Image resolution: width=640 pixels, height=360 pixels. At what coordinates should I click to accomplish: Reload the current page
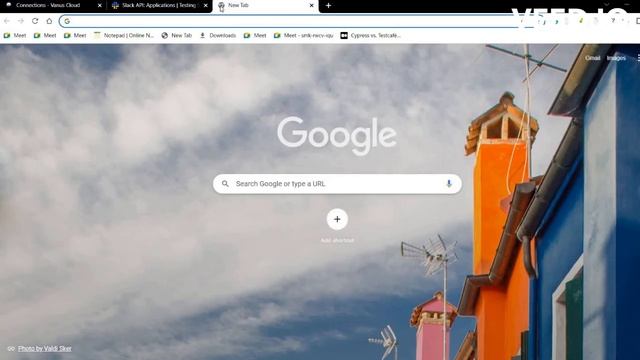pyautogui.click(x=35, y=21)
